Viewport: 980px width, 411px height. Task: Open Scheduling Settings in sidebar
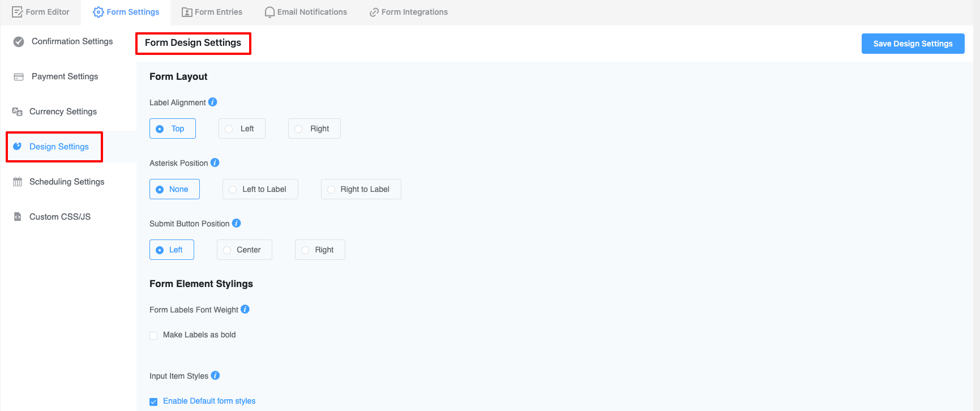69,182
